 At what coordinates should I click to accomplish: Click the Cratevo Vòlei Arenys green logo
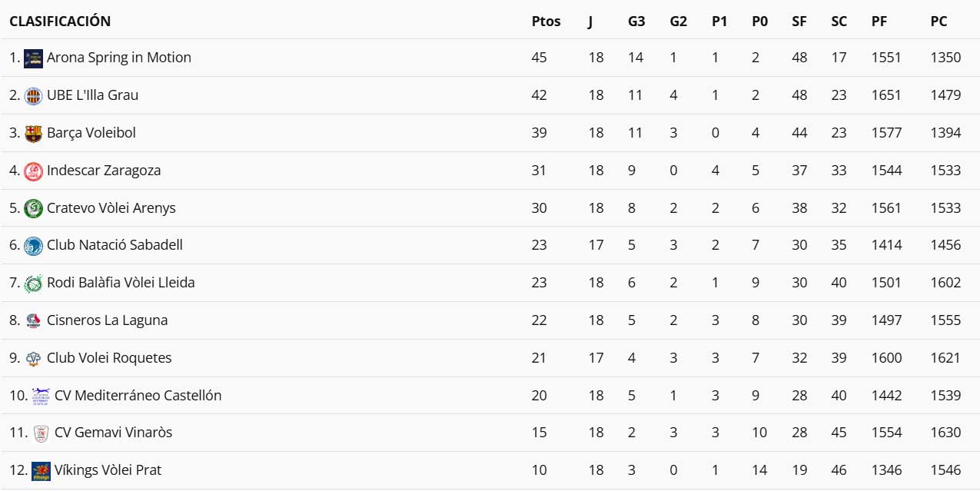click(x=33, y=209)
